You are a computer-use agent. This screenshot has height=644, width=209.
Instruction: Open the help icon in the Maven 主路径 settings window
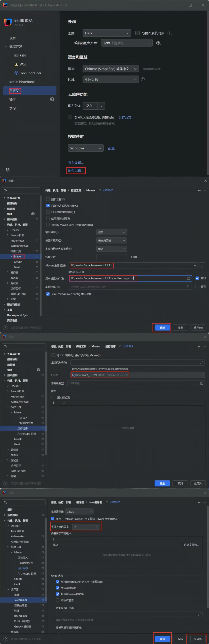pyautogui.click(x=6, y=328)
